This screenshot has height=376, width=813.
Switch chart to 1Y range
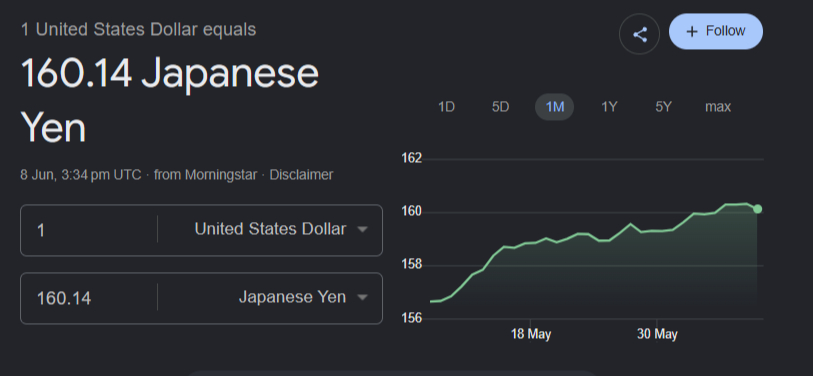609,107
